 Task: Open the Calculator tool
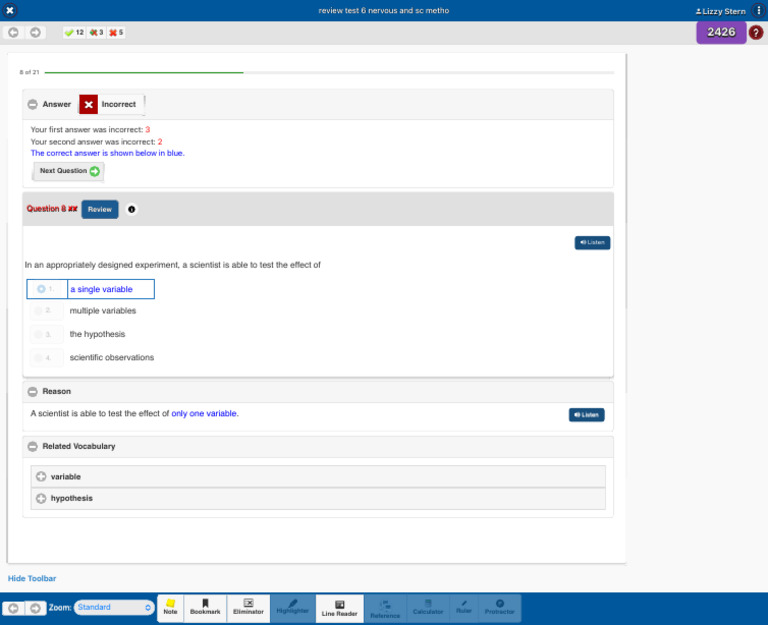(428, 607)
